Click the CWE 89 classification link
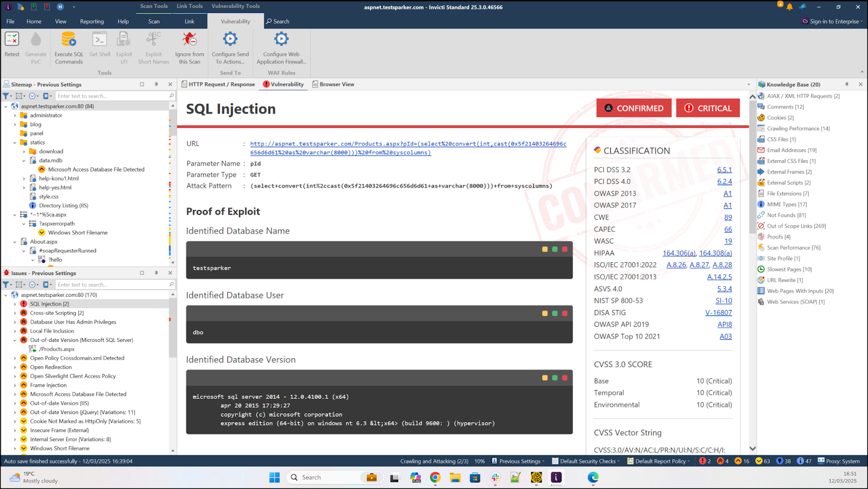 point(727,218)
